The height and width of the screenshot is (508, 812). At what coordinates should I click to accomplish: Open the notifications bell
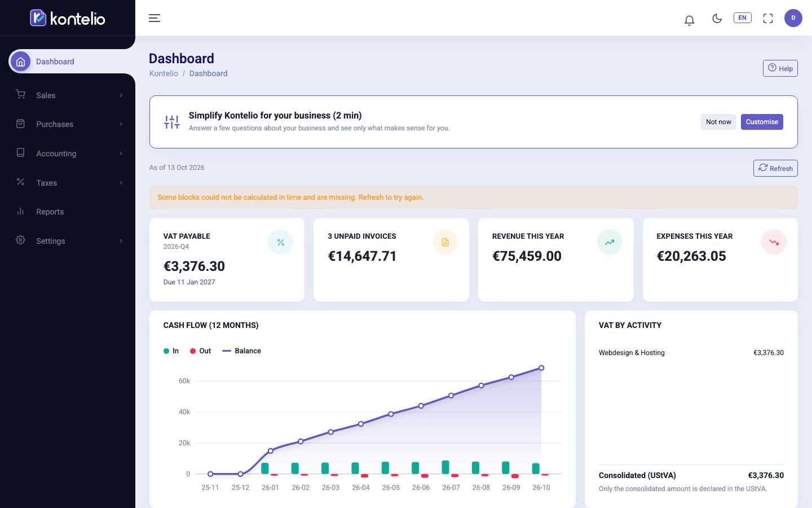point(689,20)
